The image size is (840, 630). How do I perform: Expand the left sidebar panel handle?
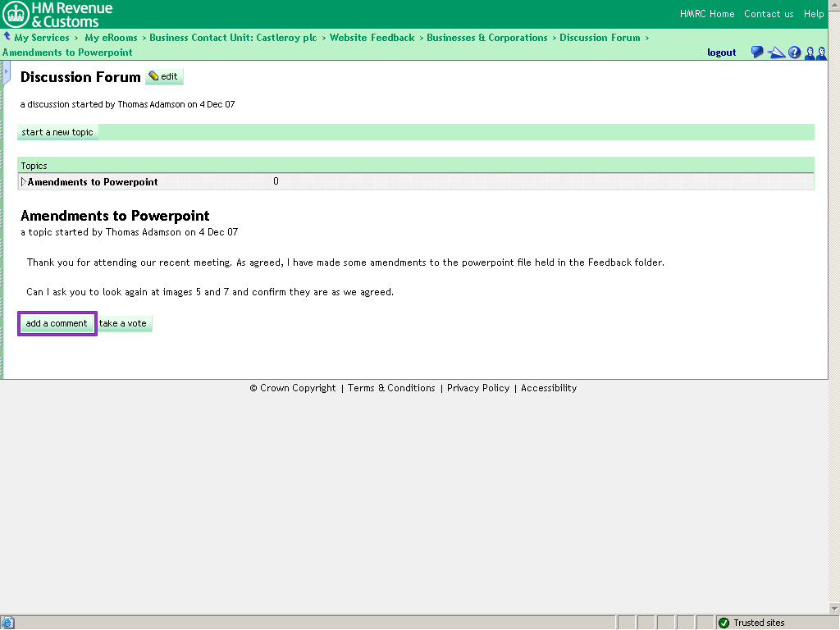tap(6, 73)
